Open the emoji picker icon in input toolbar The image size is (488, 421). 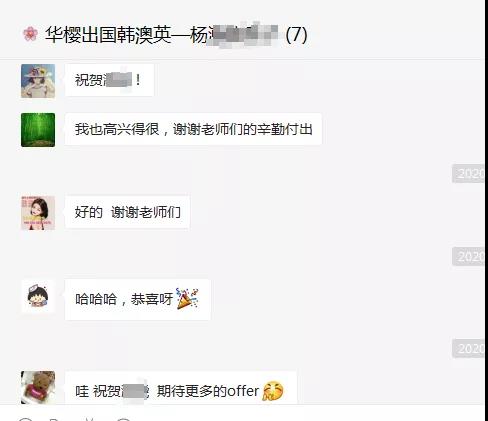[x=25, y=419]
